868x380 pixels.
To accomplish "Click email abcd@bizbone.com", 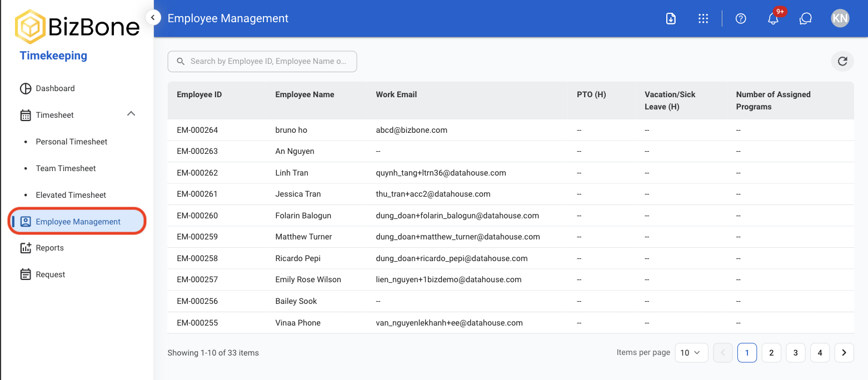I will tap(412, 130).
